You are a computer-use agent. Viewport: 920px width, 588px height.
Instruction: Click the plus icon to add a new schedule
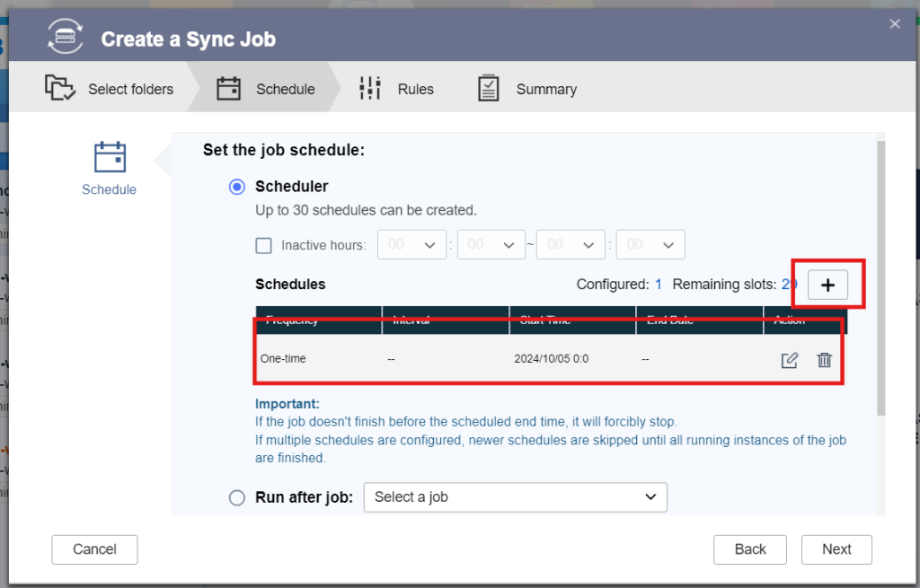point(827,284)
